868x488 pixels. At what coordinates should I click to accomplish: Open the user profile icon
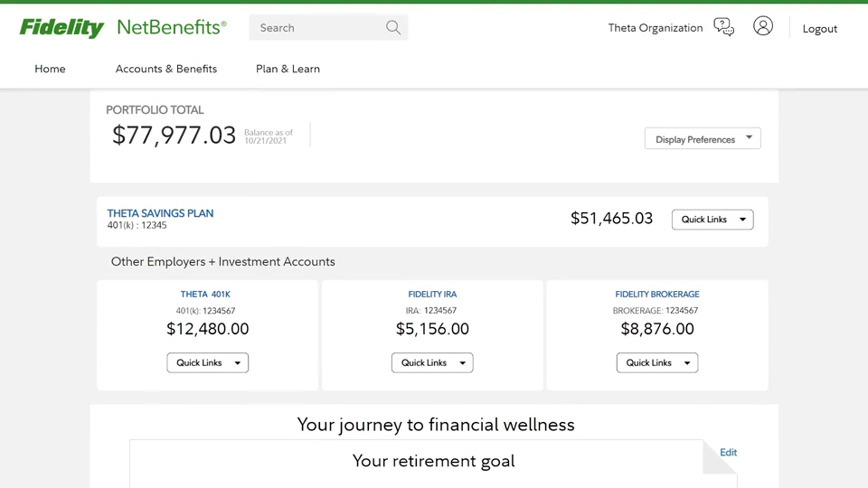763,26
